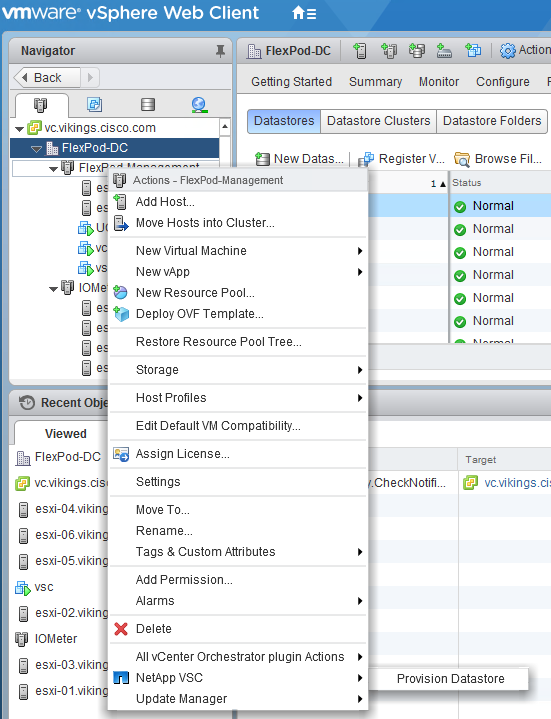Click the IOMeter cluster icon in Recent Objects
Image resolution: width=551 pixels, height=719 pixels.
coord(22,639)
